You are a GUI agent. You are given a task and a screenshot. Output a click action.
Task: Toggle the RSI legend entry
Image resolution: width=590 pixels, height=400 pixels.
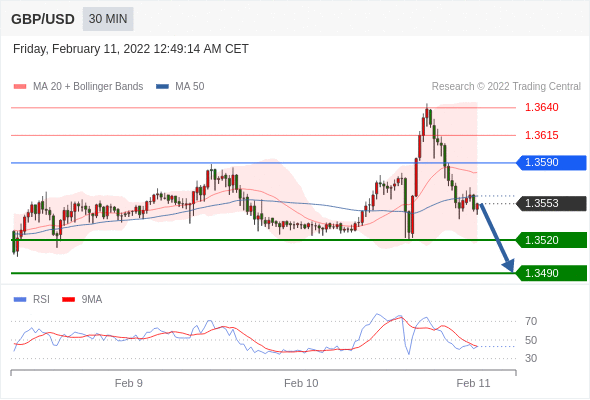click(x=32, y=300)
